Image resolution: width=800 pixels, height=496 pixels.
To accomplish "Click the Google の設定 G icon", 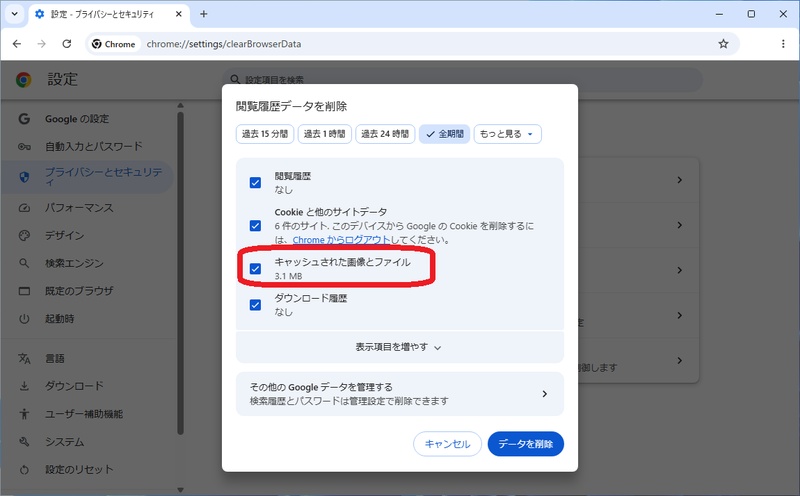I will tap(24, 119).
